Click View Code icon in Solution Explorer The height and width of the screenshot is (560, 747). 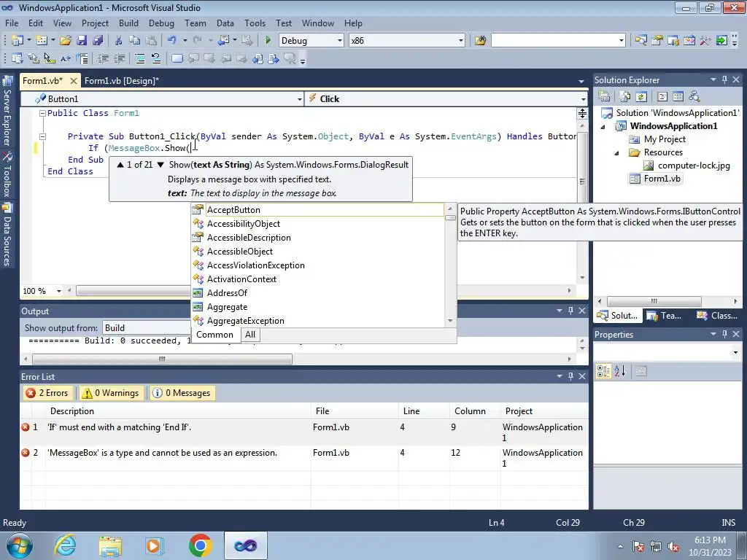pos(662,97)
